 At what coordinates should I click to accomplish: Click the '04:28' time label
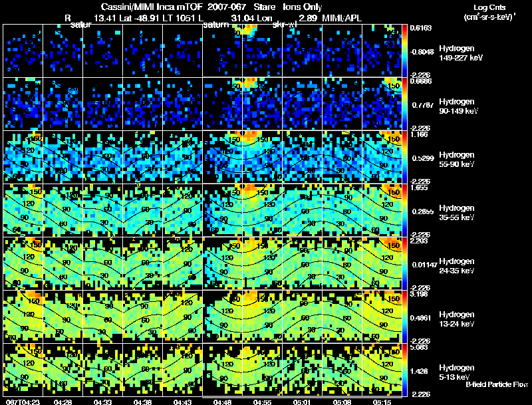[x=63, y=402]
